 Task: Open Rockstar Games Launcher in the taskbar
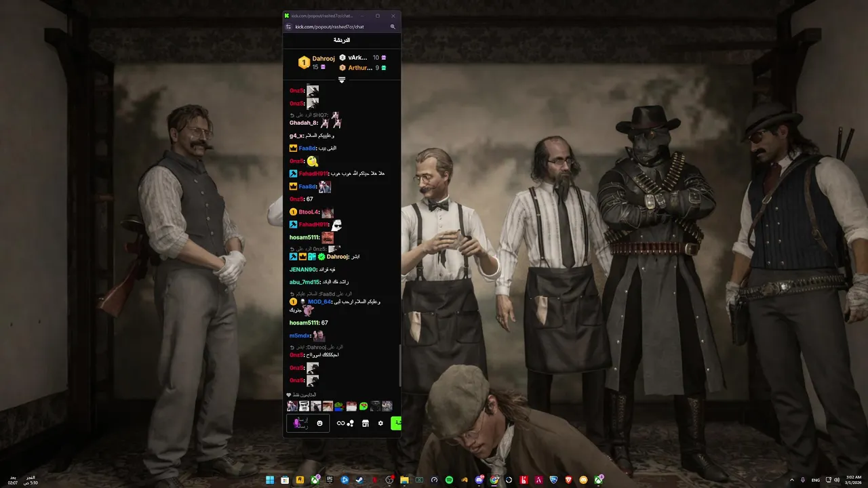point(300,480)
